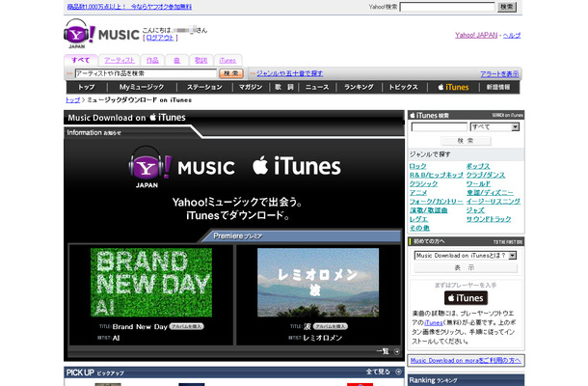588x386 pixels.
Task: Open the Brand New Day AI album cover
Action: [151, 283]
